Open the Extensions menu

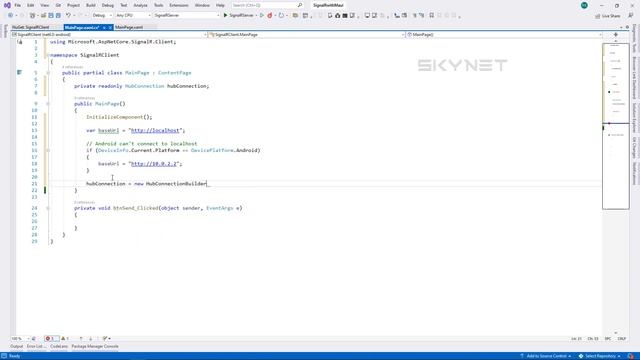pos(179,5)
